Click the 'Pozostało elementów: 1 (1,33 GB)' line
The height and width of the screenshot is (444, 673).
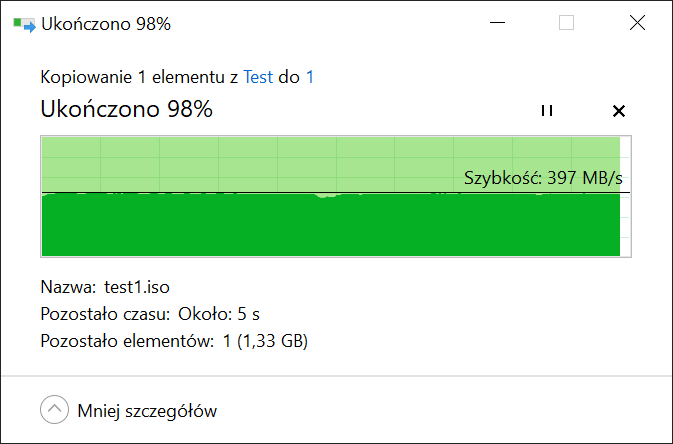[174, 341]
